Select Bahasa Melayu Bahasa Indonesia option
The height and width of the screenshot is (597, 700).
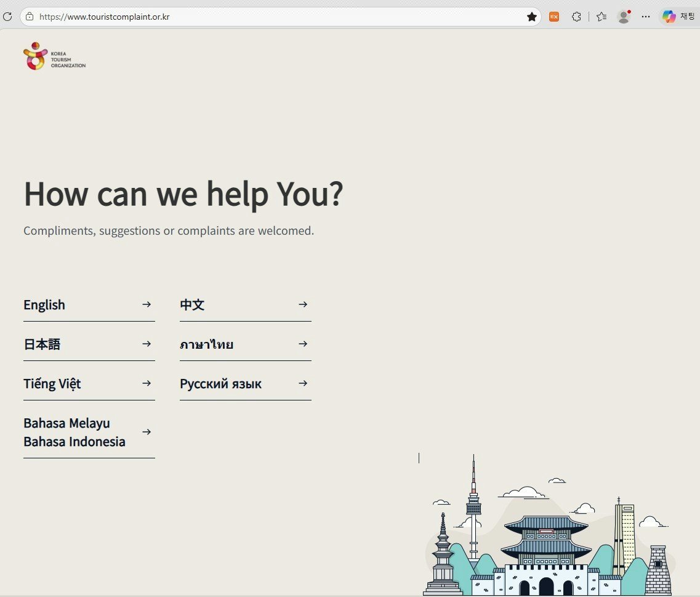[89, 433]
